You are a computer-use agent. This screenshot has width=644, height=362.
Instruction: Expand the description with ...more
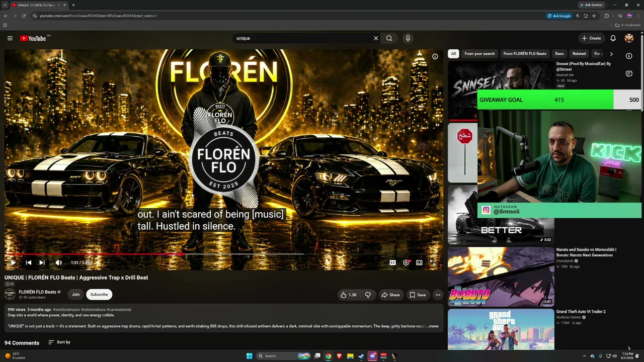pos(433,326)
